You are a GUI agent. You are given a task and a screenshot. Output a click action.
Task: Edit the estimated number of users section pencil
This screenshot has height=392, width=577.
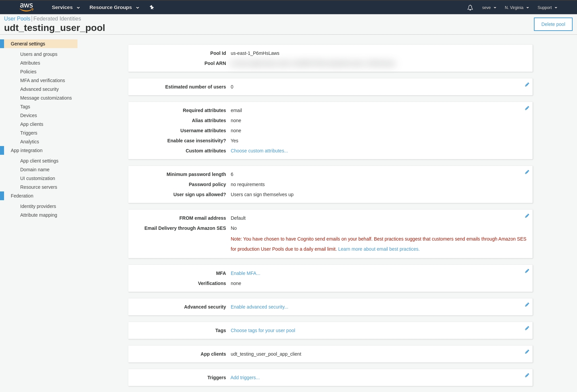coord(527,84)
